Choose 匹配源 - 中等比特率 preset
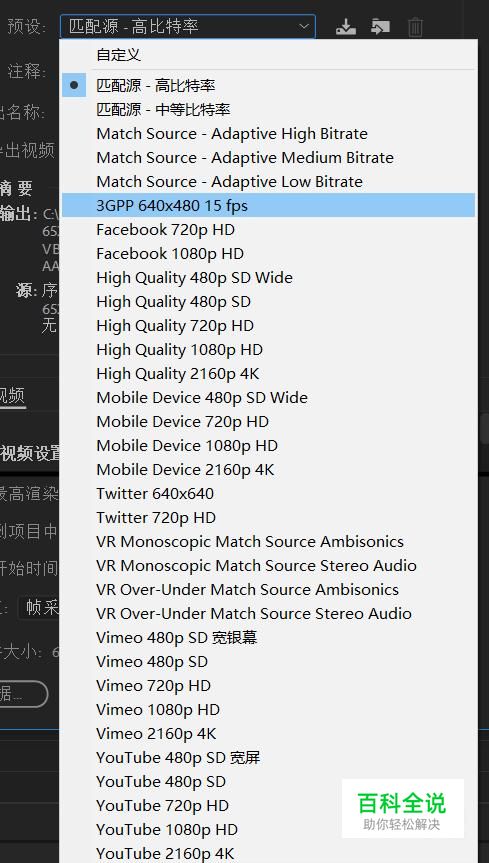The width and height of the screenshot is (489, 863). coord(269,110)
